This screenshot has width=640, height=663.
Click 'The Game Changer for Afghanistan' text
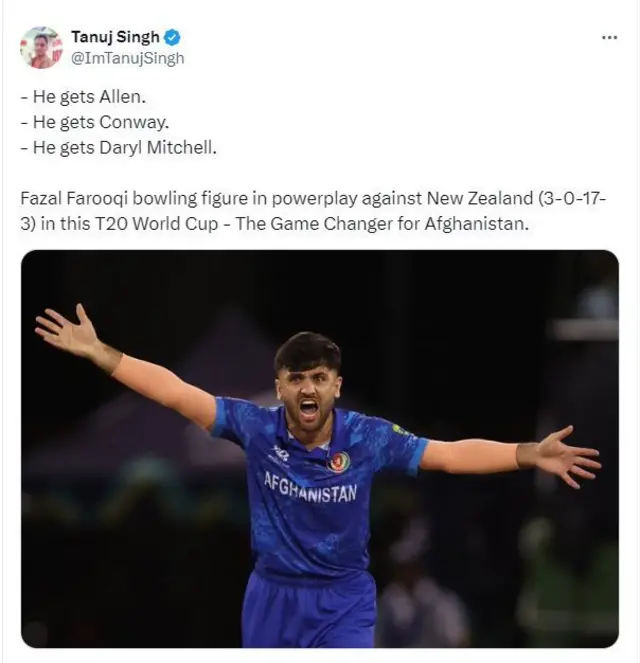(x=382, y=224)
